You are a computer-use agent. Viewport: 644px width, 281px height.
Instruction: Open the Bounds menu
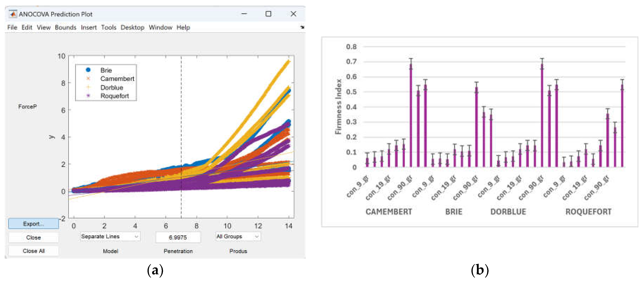66,27
